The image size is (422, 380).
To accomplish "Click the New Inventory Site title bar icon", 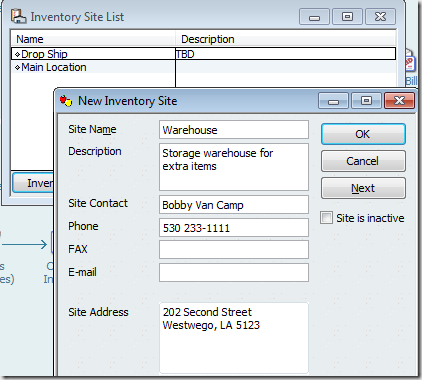I will click(66, 101).
